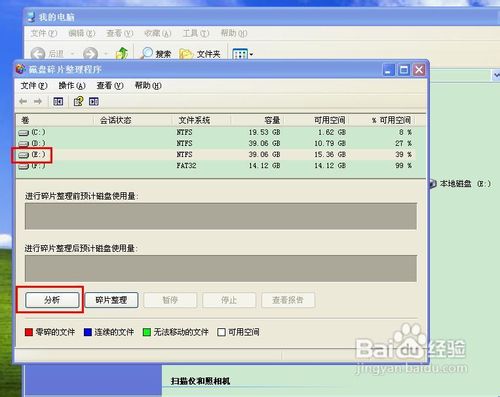Open the 查看(V) menu in the defragmenter window
The image size is (500, 397).
110,86
